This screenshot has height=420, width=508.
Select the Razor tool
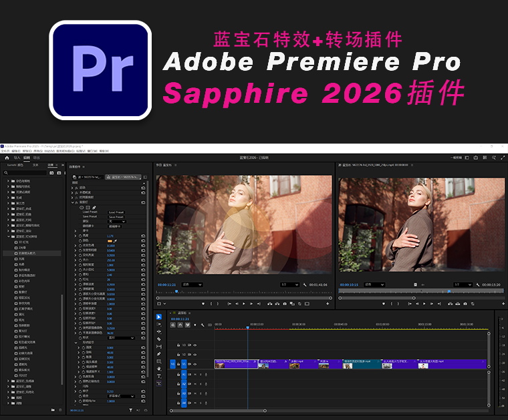[x=159, y=339]
